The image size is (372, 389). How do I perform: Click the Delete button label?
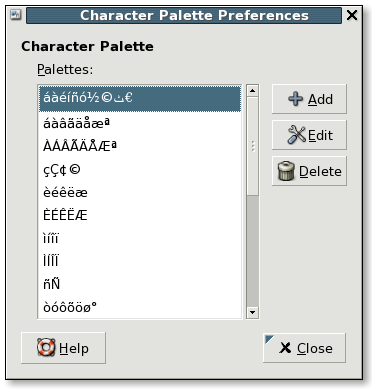[320, 171]
